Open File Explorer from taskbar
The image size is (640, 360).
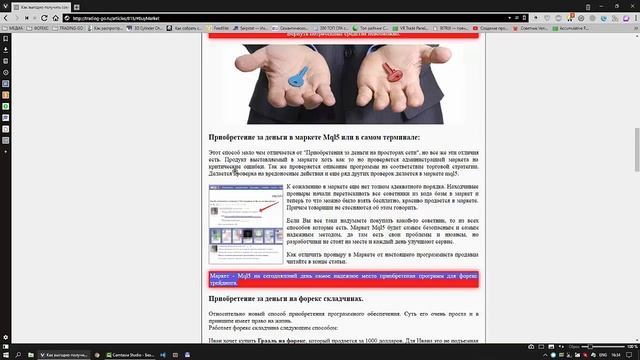(31, 355)
